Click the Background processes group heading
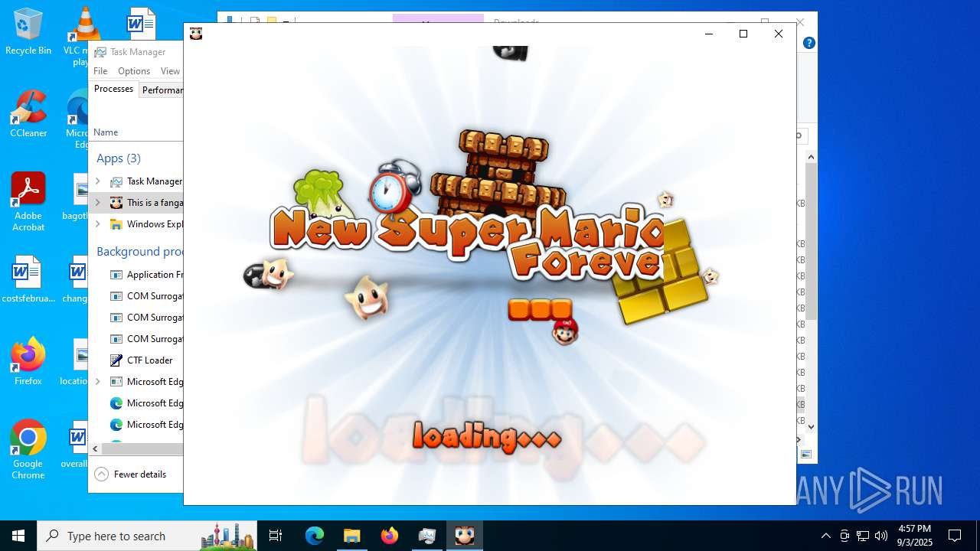Screen dimensions: 980x551 [139, 252]
